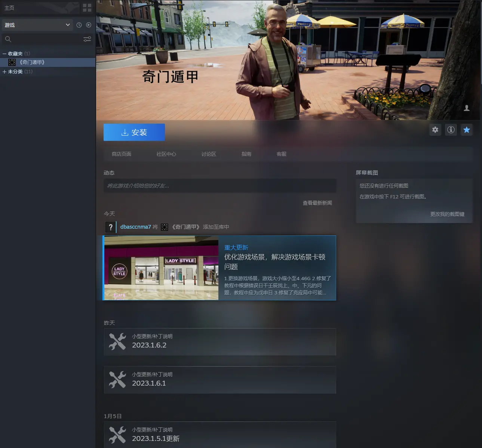Click the ready-to-play circular play icon
The image size is (482, 448).
89,25
